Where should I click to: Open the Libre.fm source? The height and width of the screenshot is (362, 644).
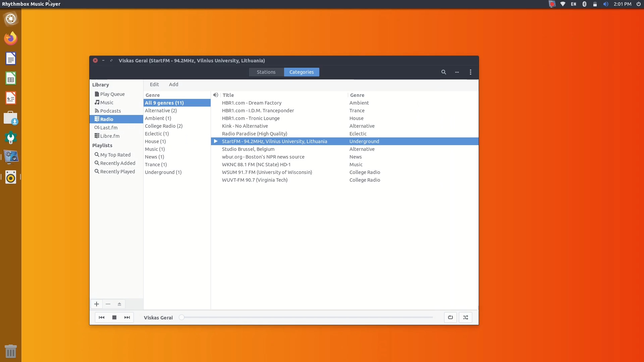[110, 136]
